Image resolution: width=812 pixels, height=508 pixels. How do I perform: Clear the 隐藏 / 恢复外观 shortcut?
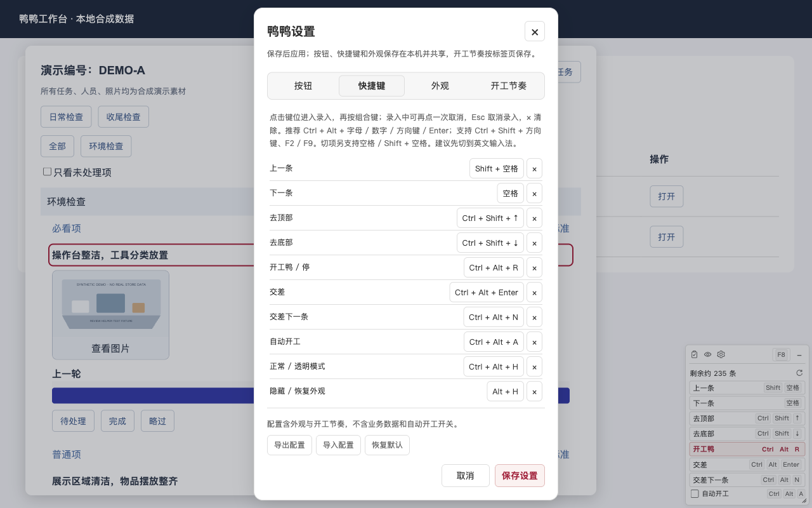[x=534, y=391]
